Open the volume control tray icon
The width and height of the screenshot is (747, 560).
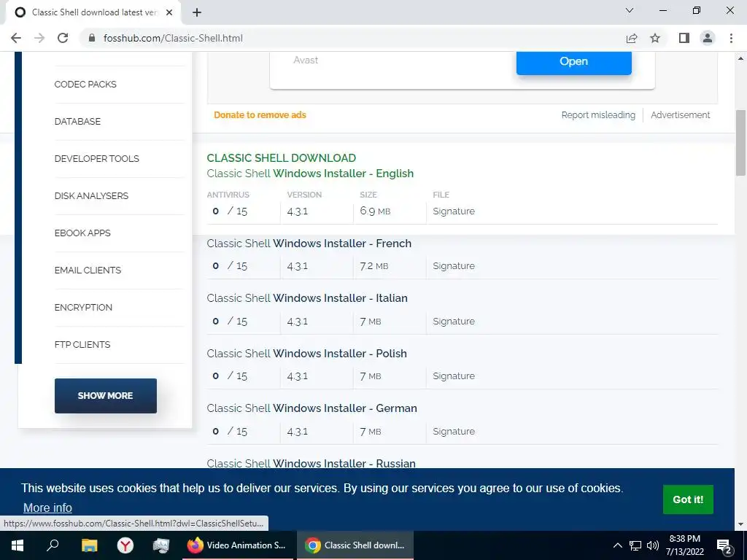[653, 545]
